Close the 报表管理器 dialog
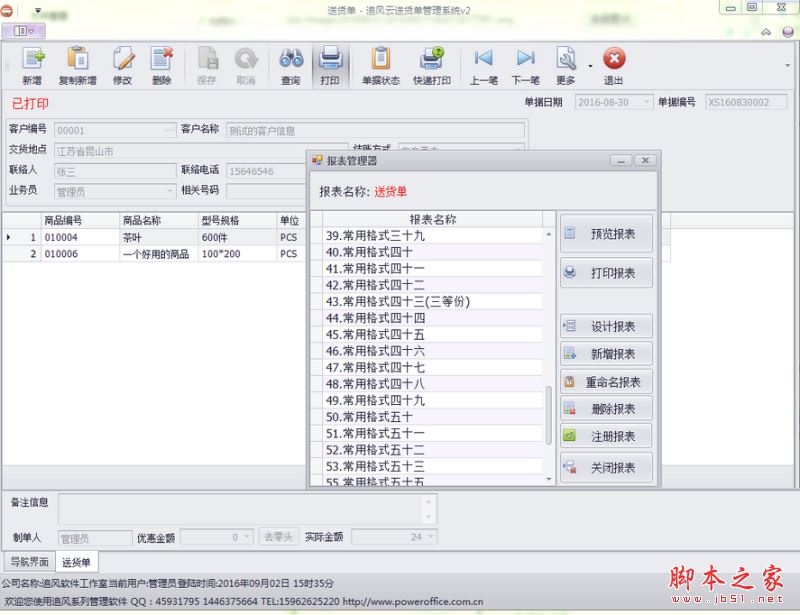 point(645,161)
